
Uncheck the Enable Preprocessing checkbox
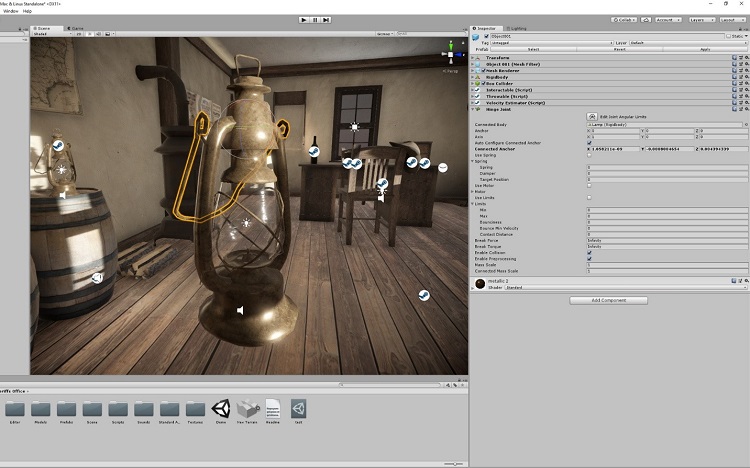pyautogui.click(x=589, y=258)
